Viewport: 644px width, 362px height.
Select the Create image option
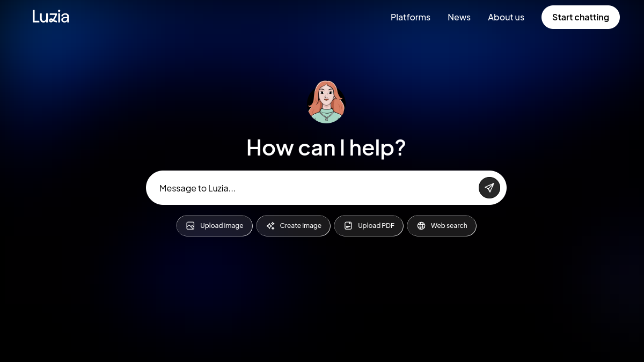point(293,226)
